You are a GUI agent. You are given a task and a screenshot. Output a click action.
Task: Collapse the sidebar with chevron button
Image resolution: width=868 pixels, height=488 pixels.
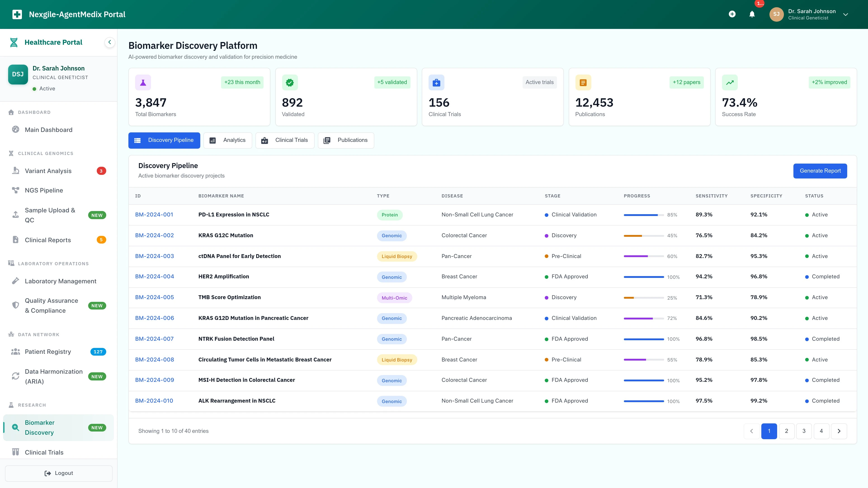(x=109, y=42)
